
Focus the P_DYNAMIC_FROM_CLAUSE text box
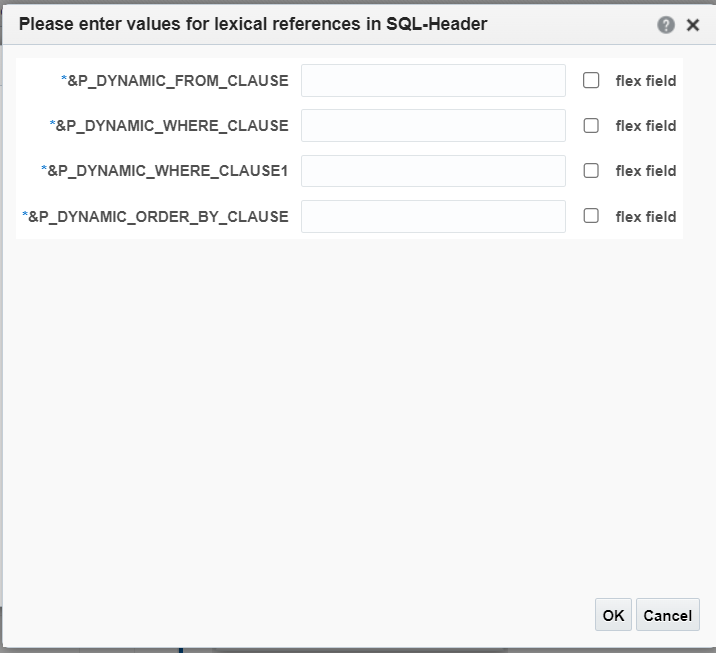pos(433,80)
